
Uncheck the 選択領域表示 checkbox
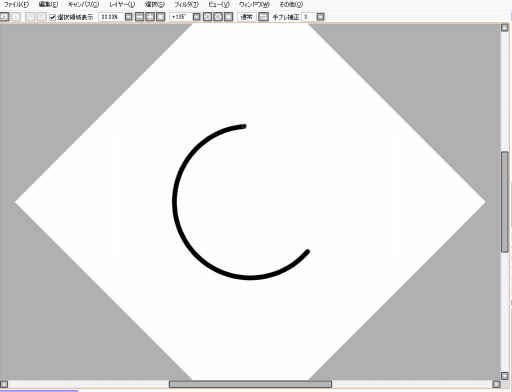click(x=52, y=17)
